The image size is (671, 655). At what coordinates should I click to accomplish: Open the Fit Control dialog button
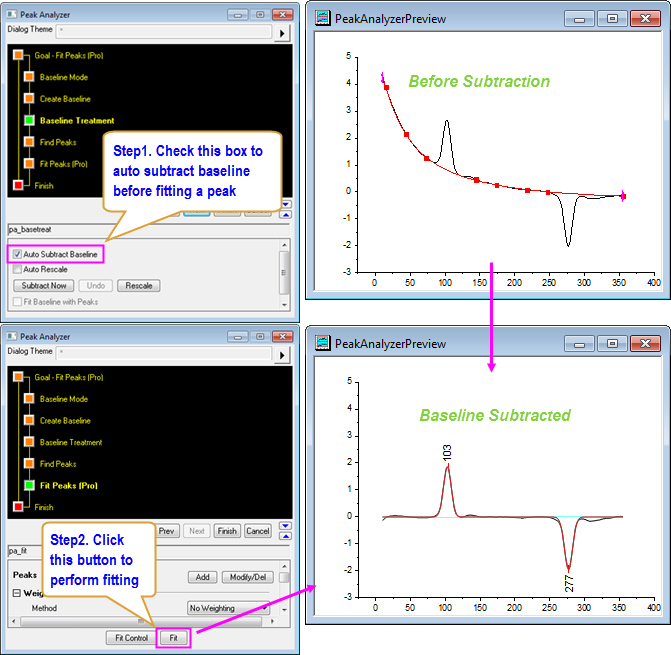[131, 637]
